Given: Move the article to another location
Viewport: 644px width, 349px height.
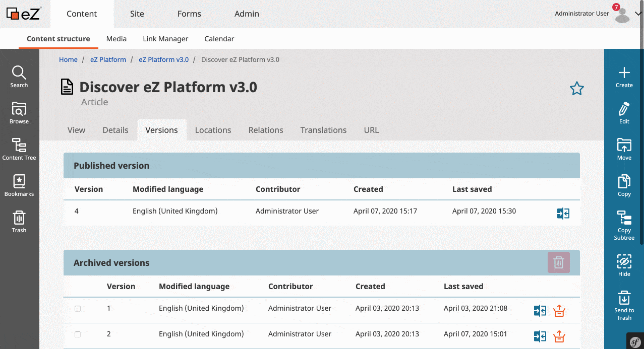Looking at the screenshot, I should click(624, 150).
